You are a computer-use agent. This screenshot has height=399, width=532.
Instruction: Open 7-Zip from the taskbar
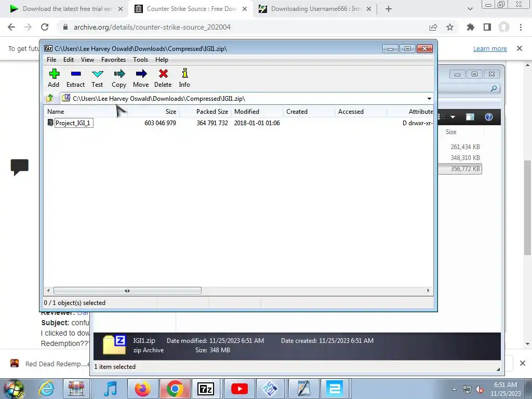(x=206, y=389)
